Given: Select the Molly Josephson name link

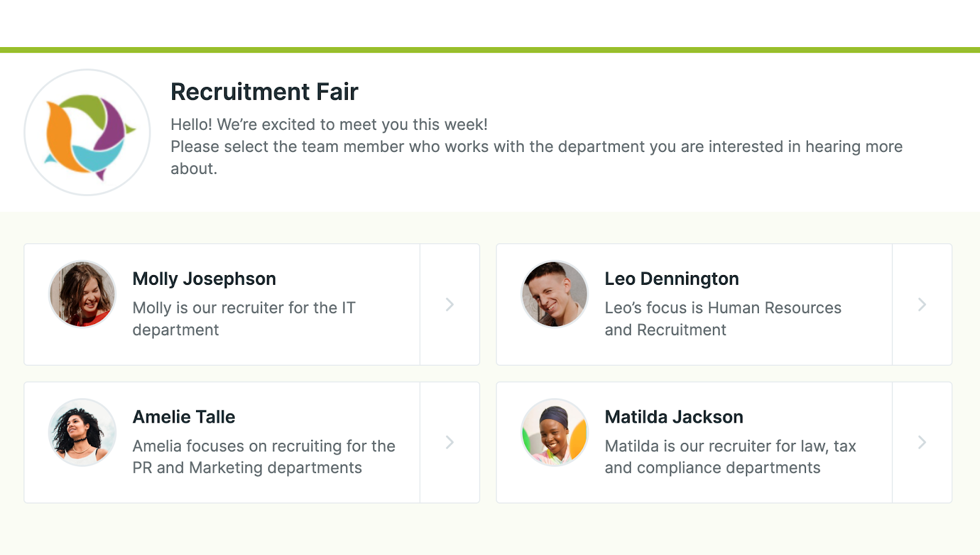Looking at the screenshot, I should pos(204,279).
